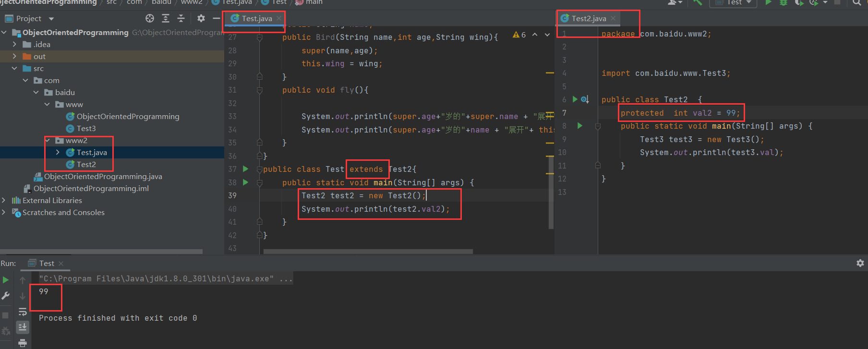Click 'import com.baidu.www.Test3;' line in Test2.java
Image resolution: width=868 pixels, height=349 pixels.
pos(666,73)
